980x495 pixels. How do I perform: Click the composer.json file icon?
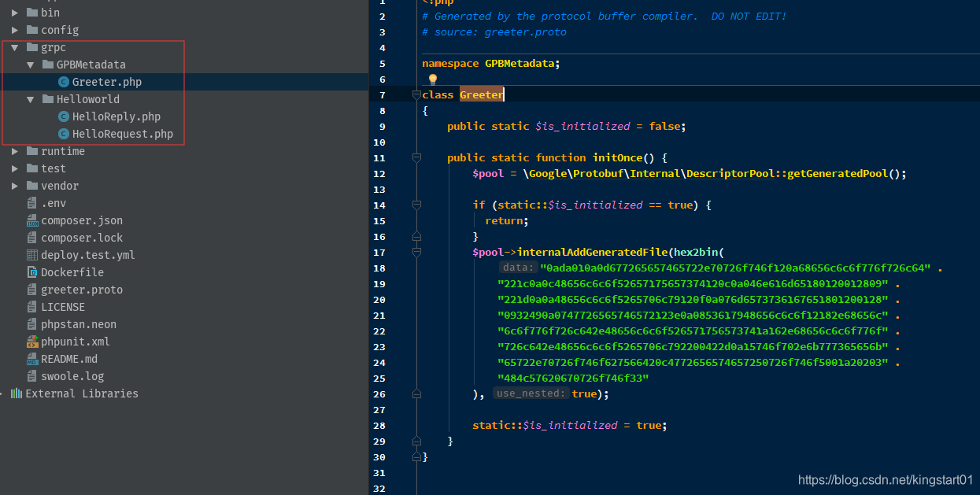(32, 220)
